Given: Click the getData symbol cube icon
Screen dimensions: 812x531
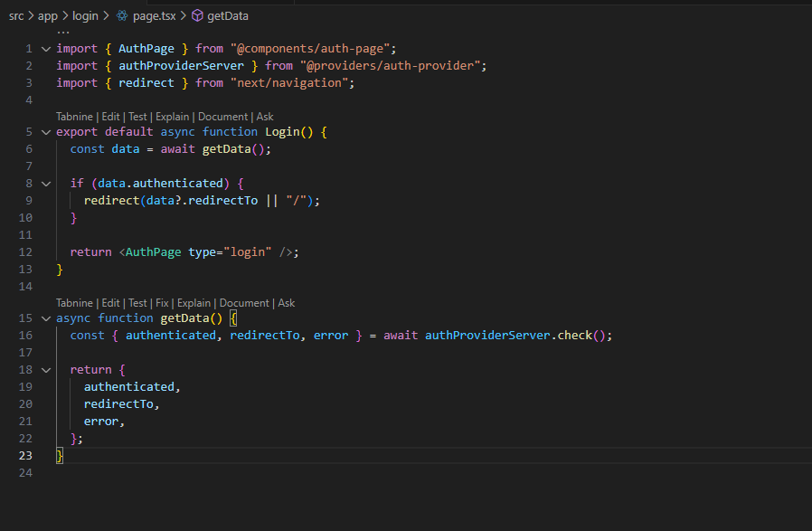Looking at the screenshot, I should click(197, 15).
